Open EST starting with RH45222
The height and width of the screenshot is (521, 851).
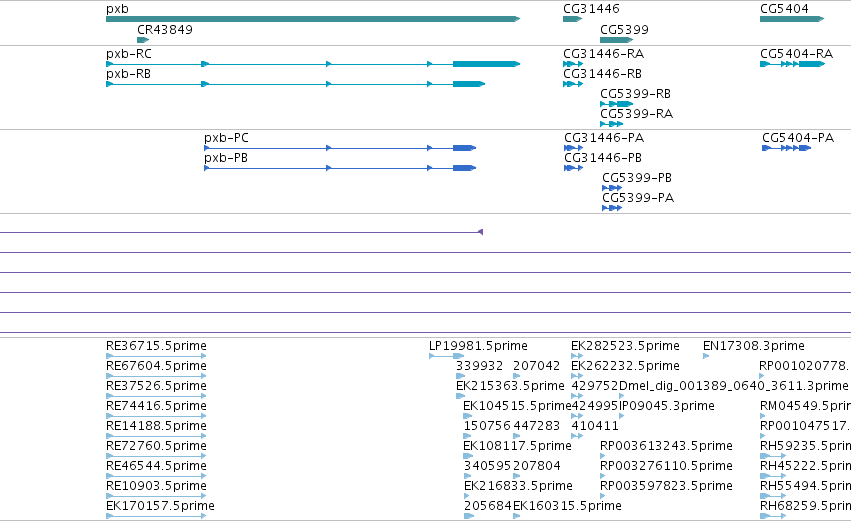(805, 466)
